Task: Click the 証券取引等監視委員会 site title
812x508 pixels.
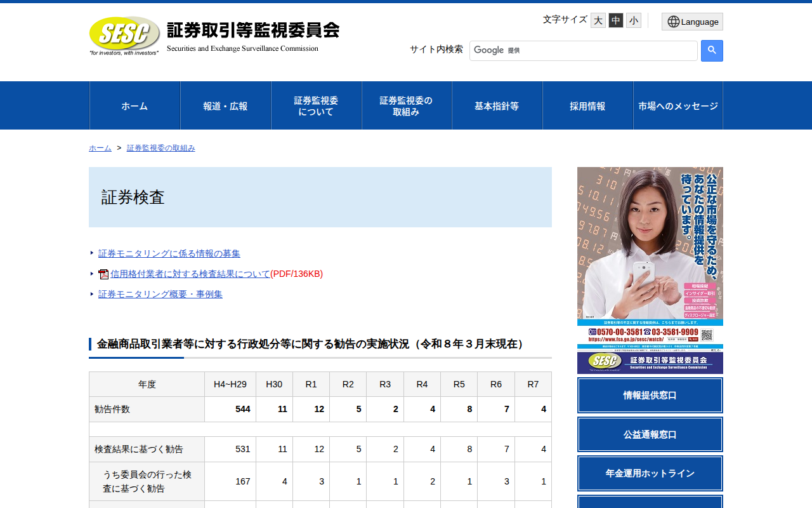Action: tap(253, 30)
